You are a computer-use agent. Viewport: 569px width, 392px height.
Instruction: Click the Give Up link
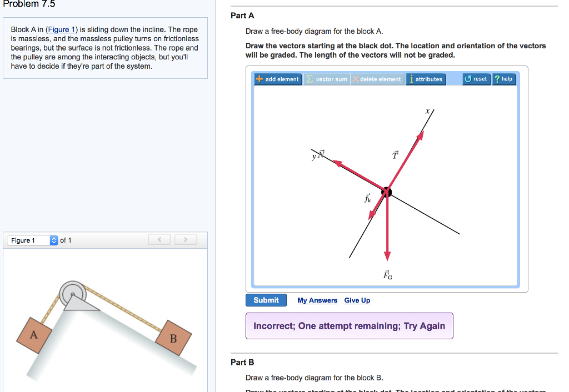357,300
